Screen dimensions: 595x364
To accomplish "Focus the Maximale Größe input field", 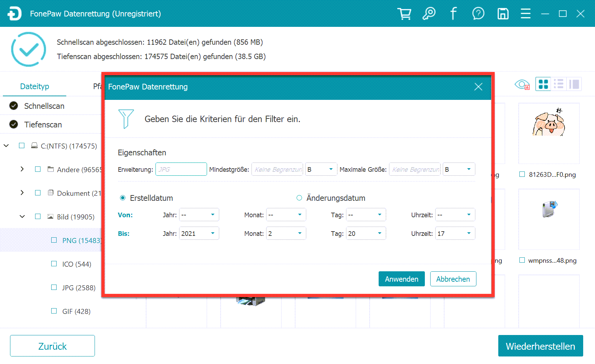I will 415,169.
